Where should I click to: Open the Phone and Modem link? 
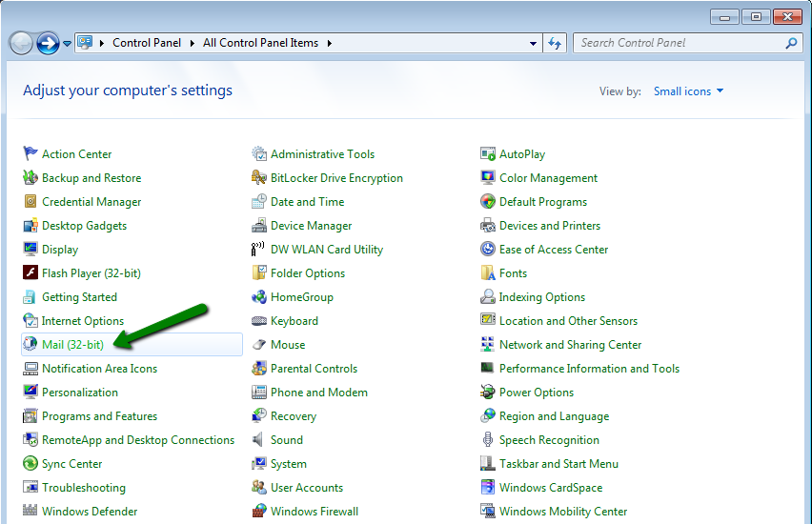(319, 392)
